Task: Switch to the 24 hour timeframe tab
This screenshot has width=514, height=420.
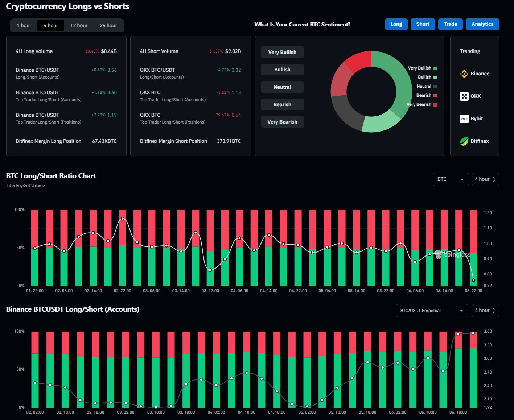Action: (108, 25)
